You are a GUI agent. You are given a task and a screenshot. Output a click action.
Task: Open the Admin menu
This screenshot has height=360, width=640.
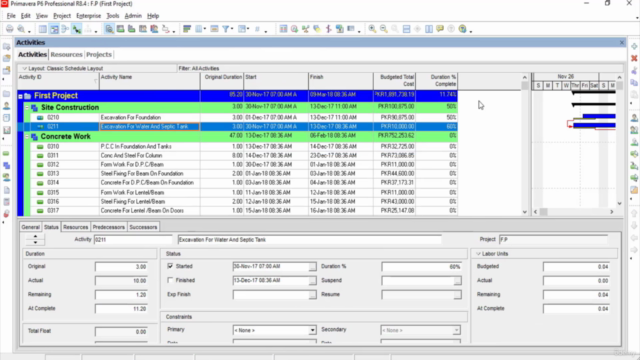tap(133, 16)
